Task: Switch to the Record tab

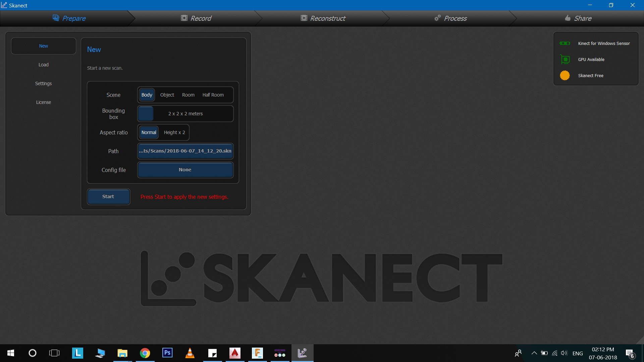Action: pos(196,18)
